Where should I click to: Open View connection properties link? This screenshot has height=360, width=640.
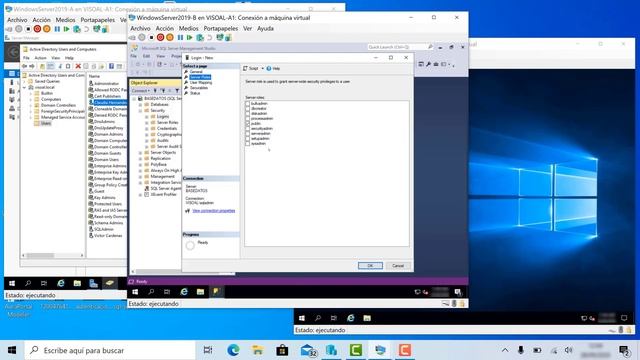click(x=213, y=211)
